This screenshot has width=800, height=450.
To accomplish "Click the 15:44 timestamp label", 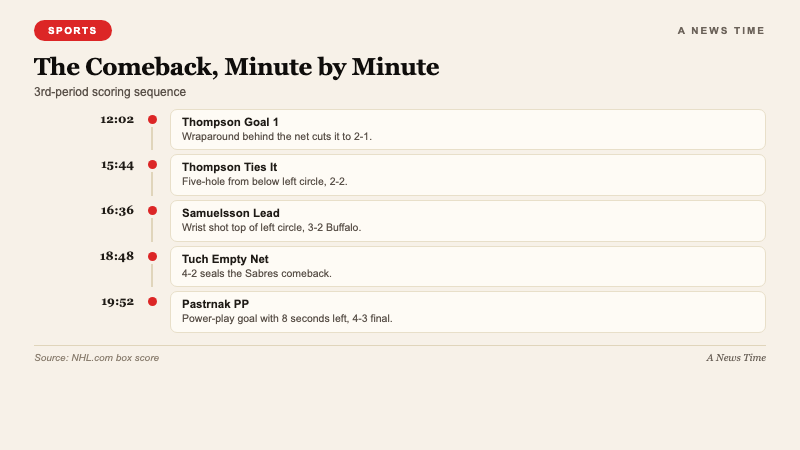I will coord(117,165).
